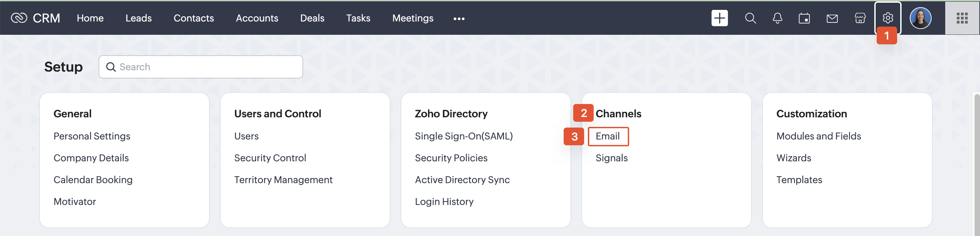980x236 pixels.
Task: Open Login History in Zoho Directory
Action: (x=444, y=202)
